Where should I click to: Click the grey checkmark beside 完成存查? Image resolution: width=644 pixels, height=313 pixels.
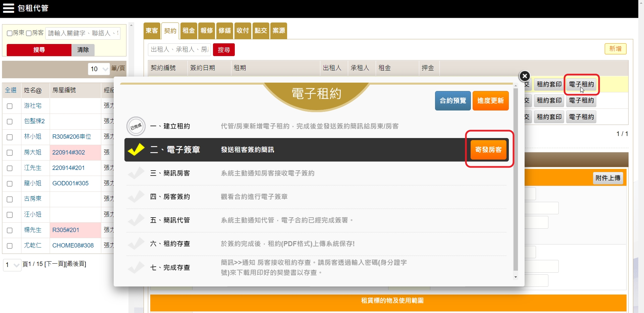coord(136,268)
